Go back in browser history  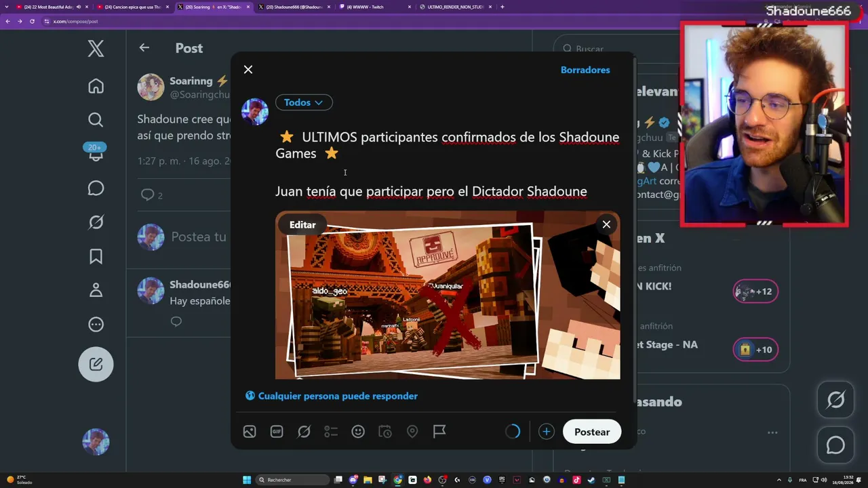pyautogui.click(x=7, y=21)
